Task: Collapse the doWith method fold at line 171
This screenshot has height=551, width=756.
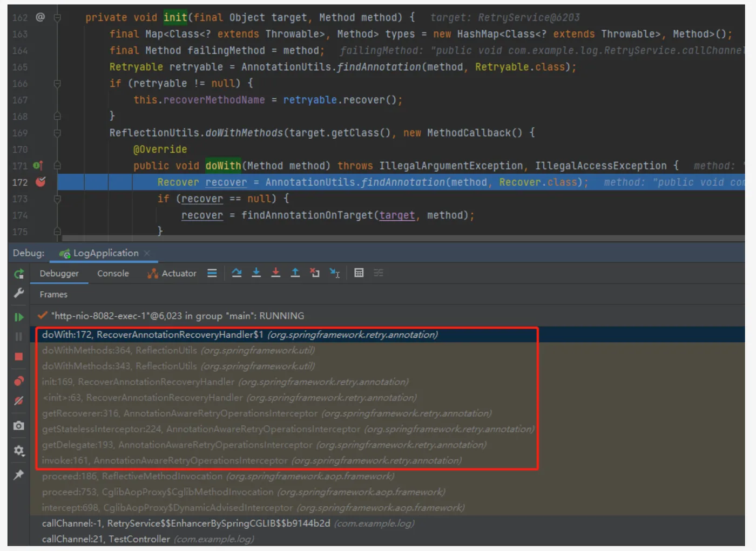Action: pyautogui.click(x=57, y=166)
